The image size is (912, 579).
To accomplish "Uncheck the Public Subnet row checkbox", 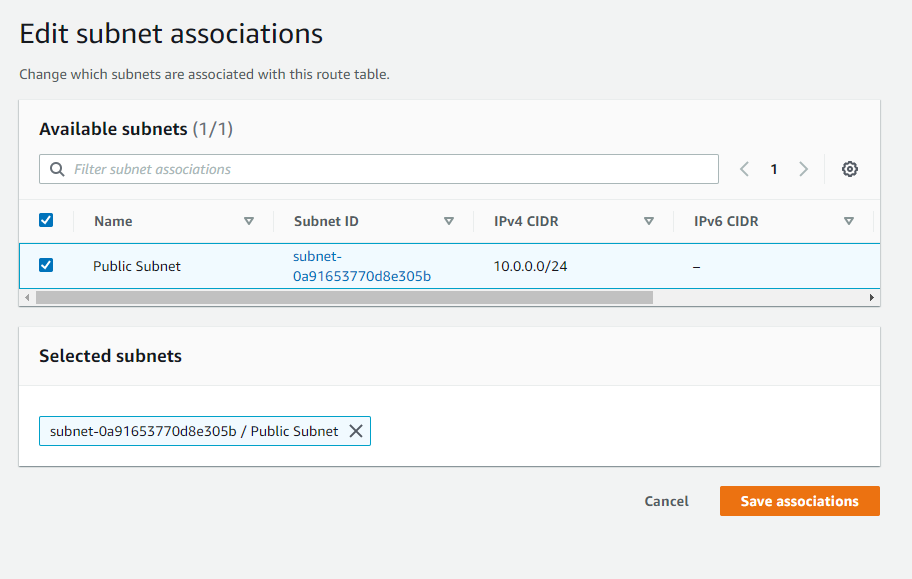I will 46,265.
